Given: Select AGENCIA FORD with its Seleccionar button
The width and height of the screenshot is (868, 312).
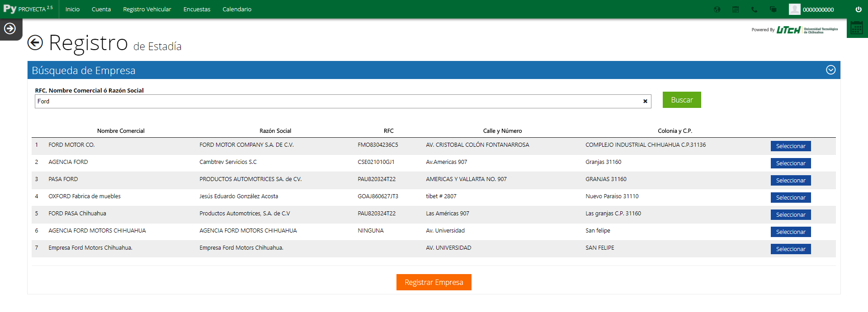Looking at the screenshot, I should [x=791, y=163].
